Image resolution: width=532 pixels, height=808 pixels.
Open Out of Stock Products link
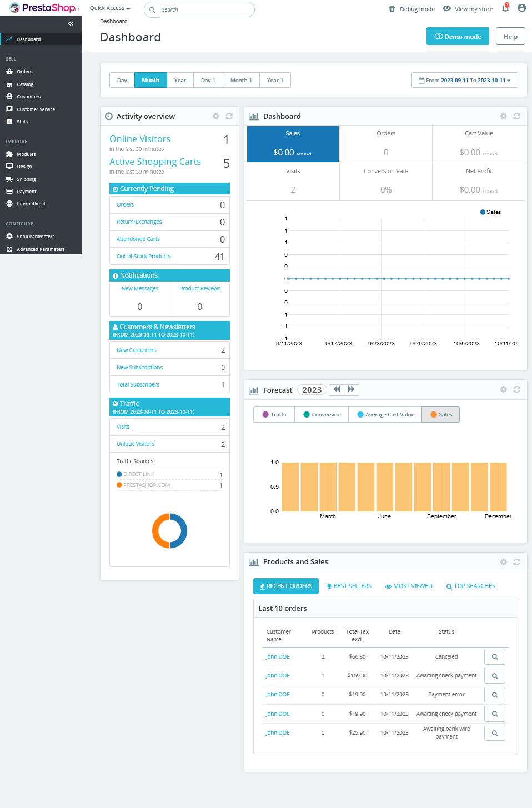[x=143, y=257]
